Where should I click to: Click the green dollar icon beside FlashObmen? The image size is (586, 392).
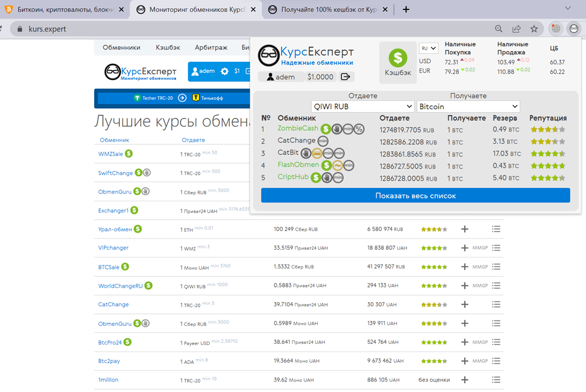[x=327, y=166]
